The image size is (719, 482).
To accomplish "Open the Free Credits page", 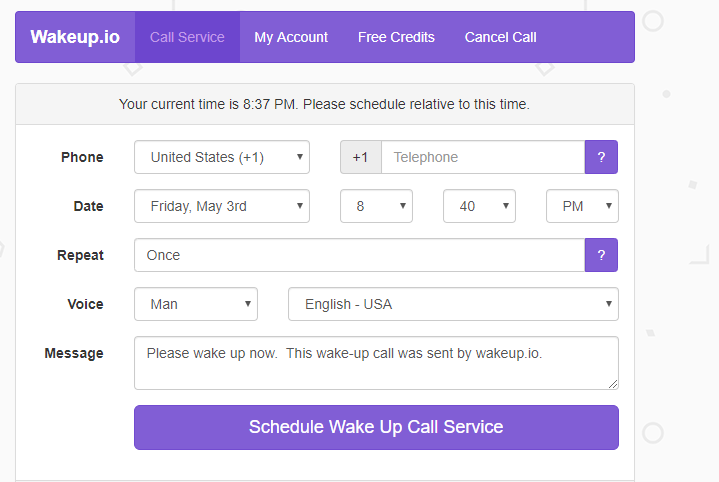I will 396,37.
